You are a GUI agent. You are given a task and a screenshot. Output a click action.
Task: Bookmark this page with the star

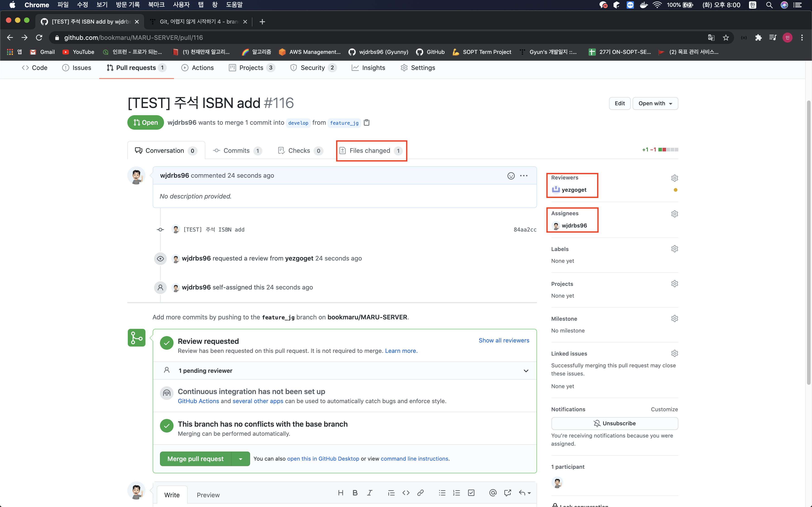pos(726,38)
